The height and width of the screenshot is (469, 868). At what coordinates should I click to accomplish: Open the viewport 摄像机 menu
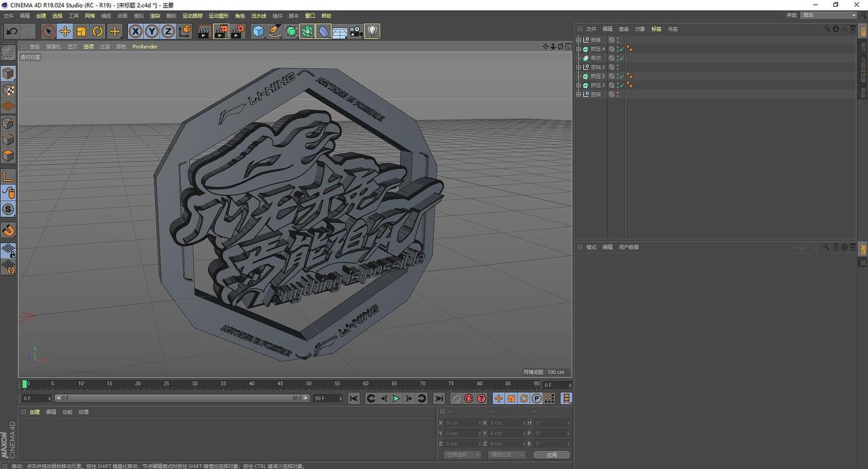[54, 47]
